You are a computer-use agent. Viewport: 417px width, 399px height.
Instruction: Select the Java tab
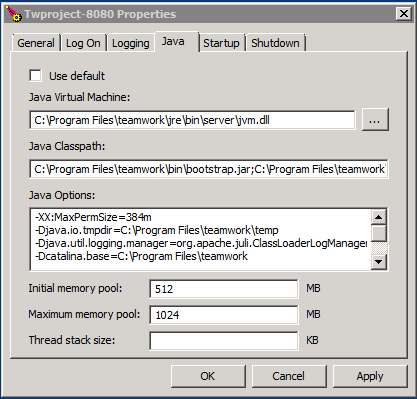coord(177,42)
